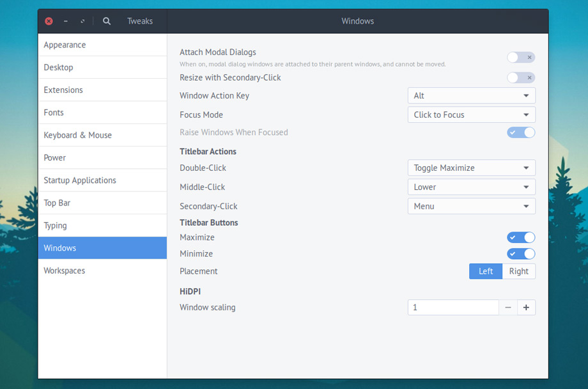The height and width of the screenshot is (389, 588).
Task: Toggle Attach Modal Dialogs switch
Action: click(521, 58)
